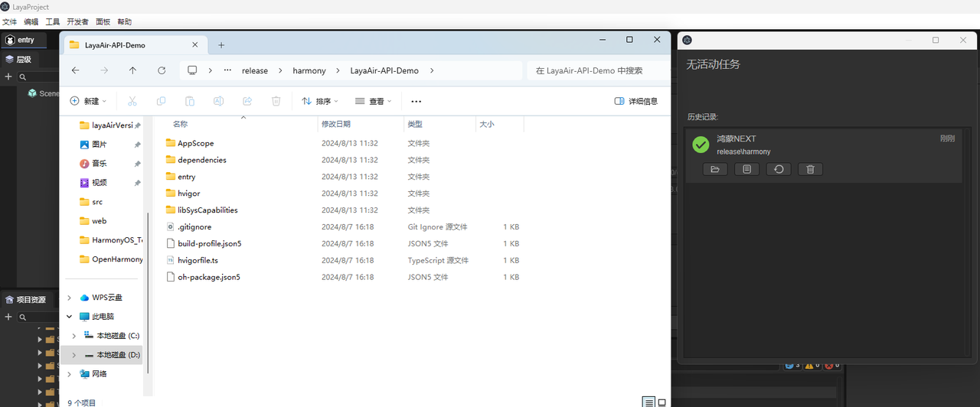Image resolution: width=980 pixels, height=407 pixels.
Task: Open output folder for 鸿蒙NEXT build task
Action: (x=714, y=169)
